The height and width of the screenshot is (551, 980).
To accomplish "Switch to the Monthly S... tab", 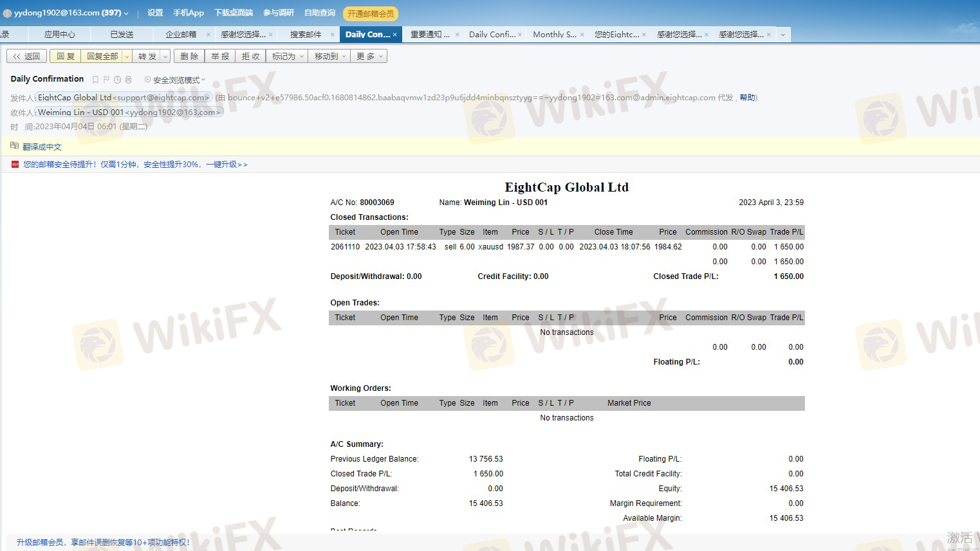I will [554, 35].
